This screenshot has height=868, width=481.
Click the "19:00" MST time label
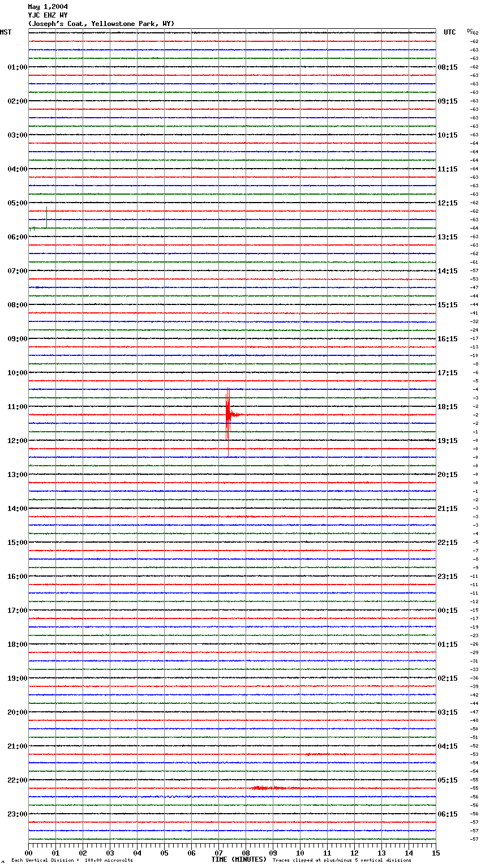coord(18,678)
